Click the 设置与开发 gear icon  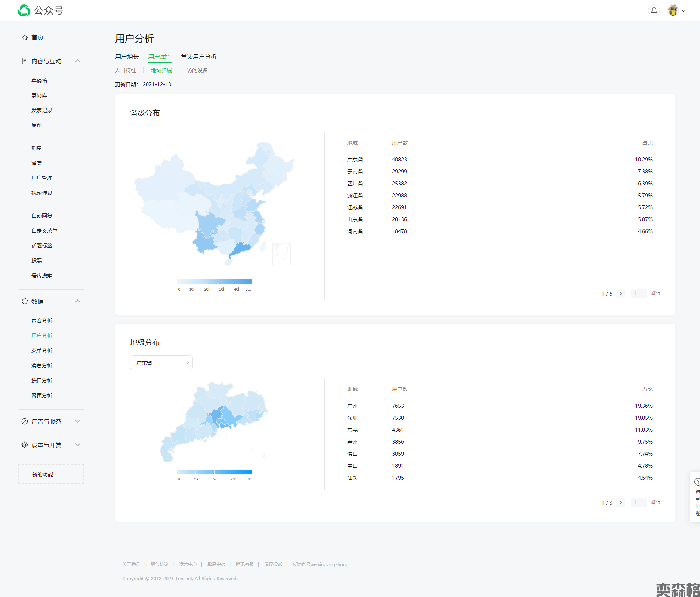(25, 445)
